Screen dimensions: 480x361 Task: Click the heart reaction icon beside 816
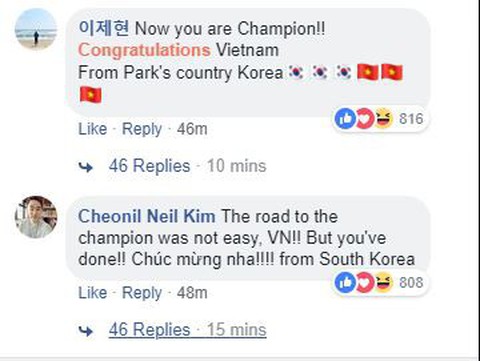click(x=365, y=118)
